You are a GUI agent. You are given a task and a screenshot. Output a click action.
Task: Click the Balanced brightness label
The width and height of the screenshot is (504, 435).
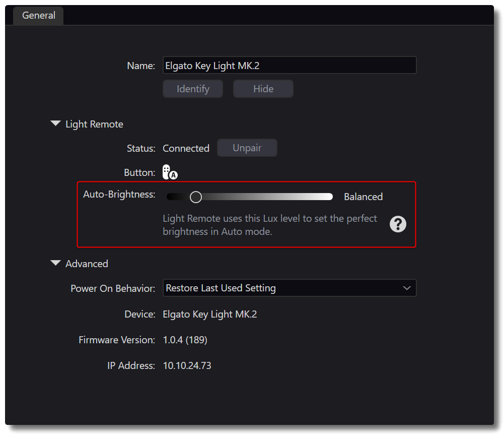(363, 197)
